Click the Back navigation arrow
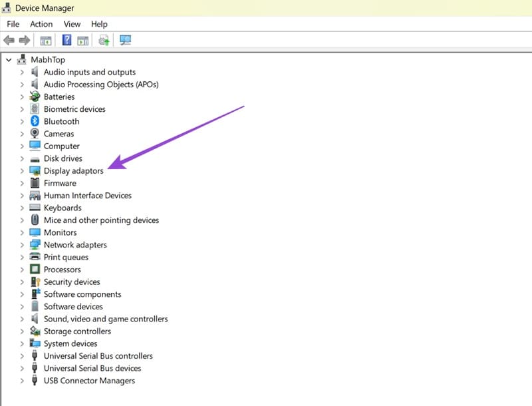The image size is (532, 406). point(9,40)
